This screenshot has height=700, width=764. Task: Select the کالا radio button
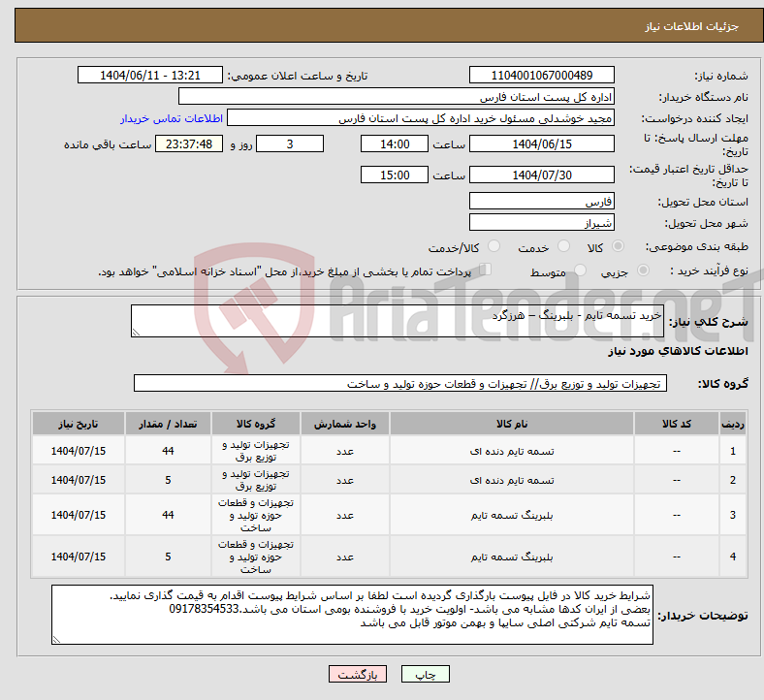pyautogui.click(x=618, y=246)
